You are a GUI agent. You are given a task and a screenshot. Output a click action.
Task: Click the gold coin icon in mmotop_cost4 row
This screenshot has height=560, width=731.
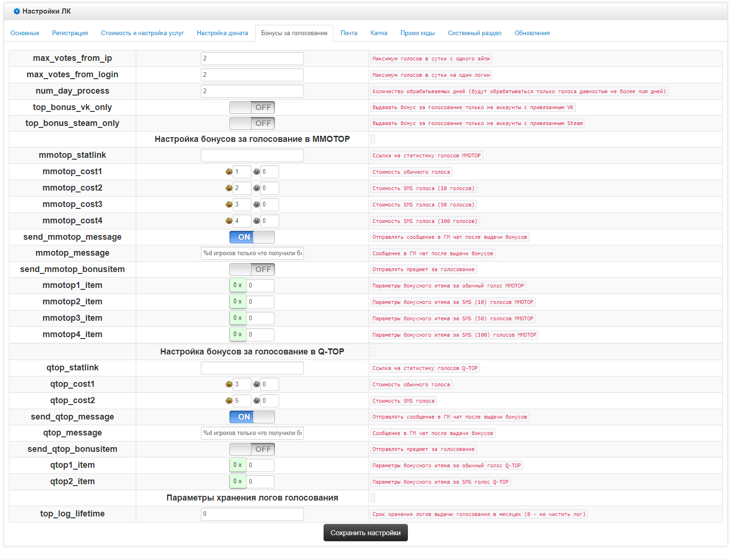click(229, 221)
